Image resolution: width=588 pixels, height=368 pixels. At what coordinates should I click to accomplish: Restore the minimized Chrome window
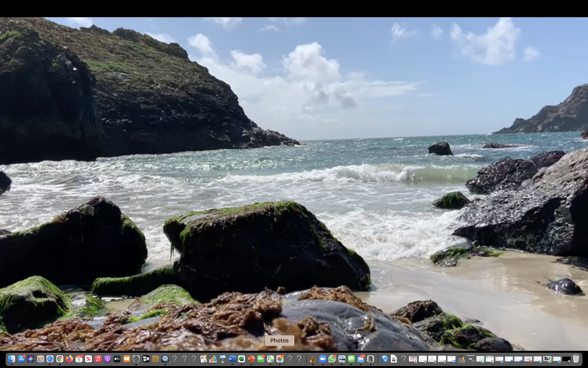point(490,359)
